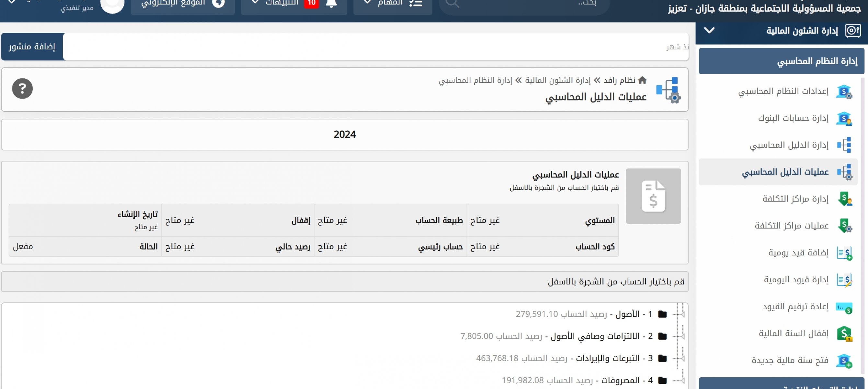Image resolution: width=868 pixels, height=389 pixels.
Task: Select manage journal entries menu item
Action: point(795,280)
